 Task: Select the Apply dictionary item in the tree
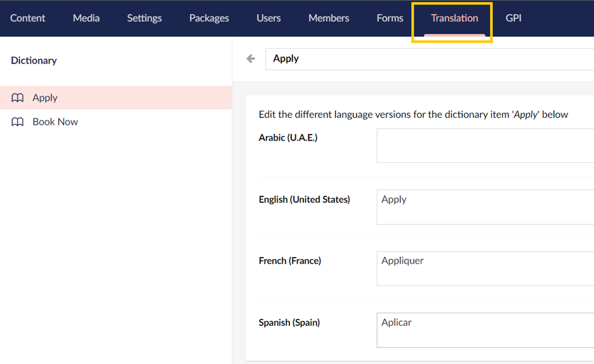pyautogui.click(x=45, y=98)
